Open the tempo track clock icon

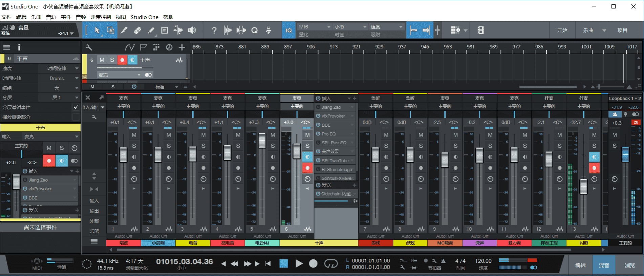(x=169, y=47)
